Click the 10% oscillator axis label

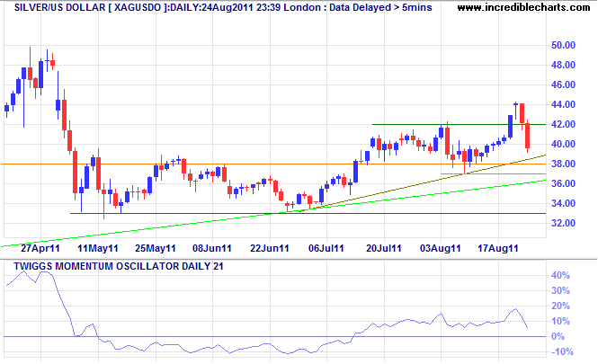[x=560, y=322]
